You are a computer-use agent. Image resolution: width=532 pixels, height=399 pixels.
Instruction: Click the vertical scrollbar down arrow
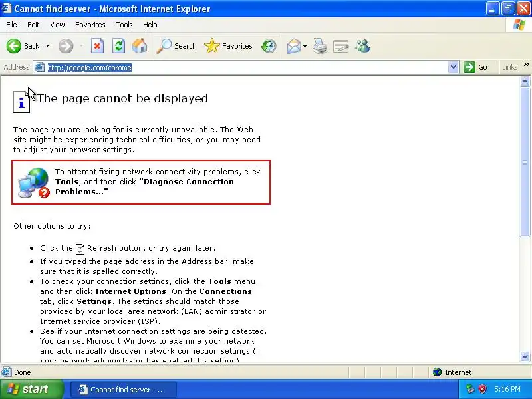point(525,356)
